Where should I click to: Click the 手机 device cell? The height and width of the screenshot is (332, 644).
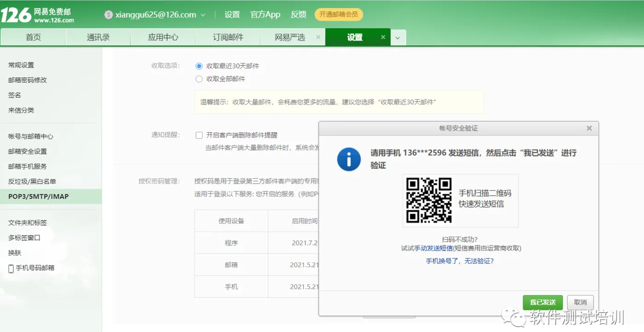[231, 286]
